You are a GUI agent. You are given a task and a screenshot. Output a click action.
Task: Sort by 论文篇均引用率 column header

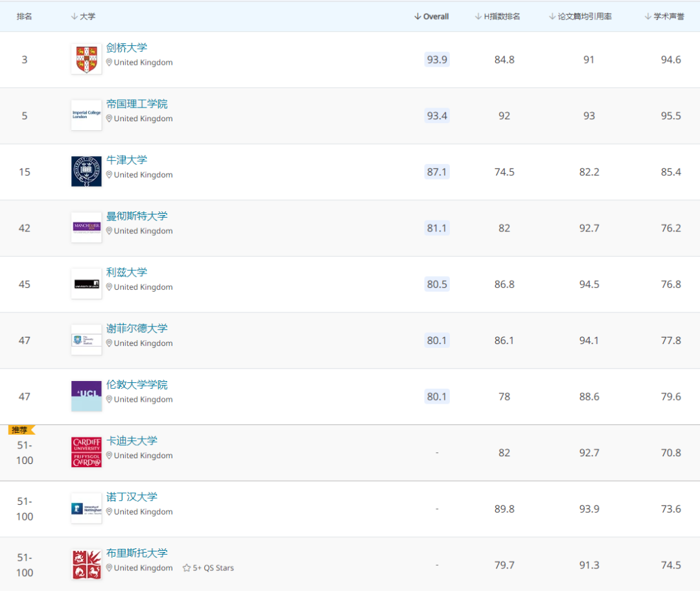tap(580, 16)
